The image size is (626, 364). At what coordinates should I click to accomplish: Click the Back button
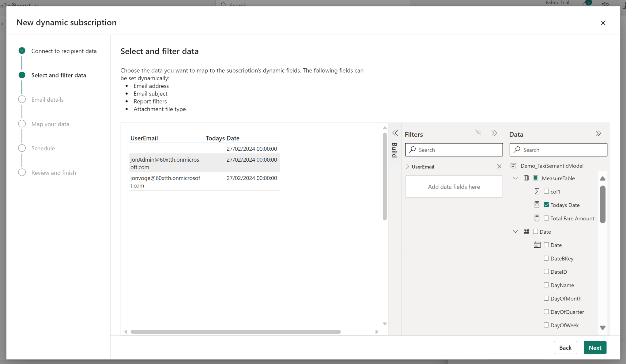tap(565, 347)
